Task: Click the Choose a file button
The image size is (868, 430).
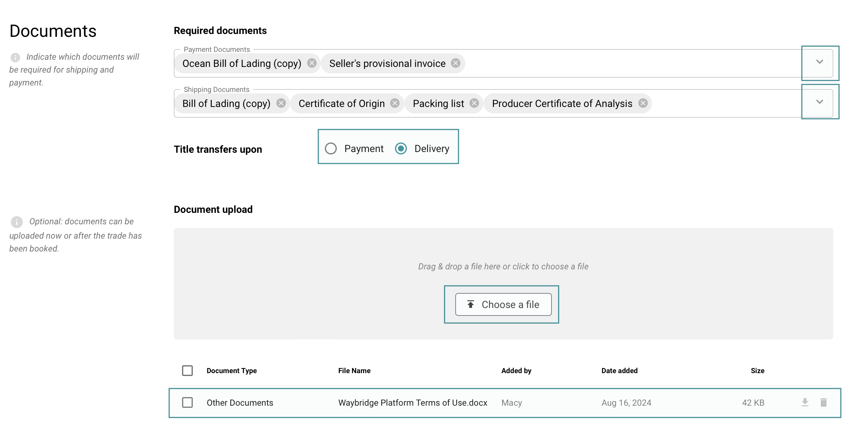Action: 503,304
